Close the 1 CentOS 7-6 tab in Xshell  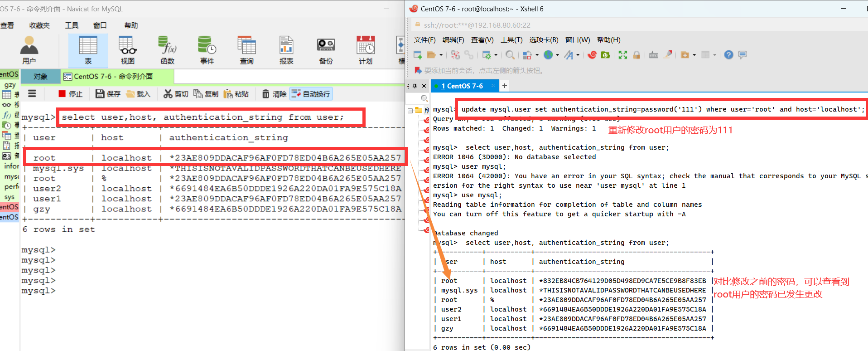pos(493,86)
